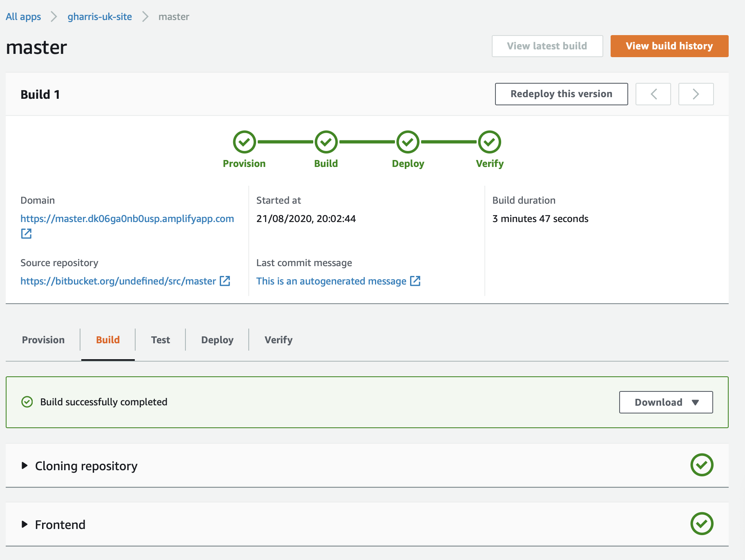Viewport: 745px width, 560px height.
Task: Expand the Cloning repository section
Action: pos(25,466)
